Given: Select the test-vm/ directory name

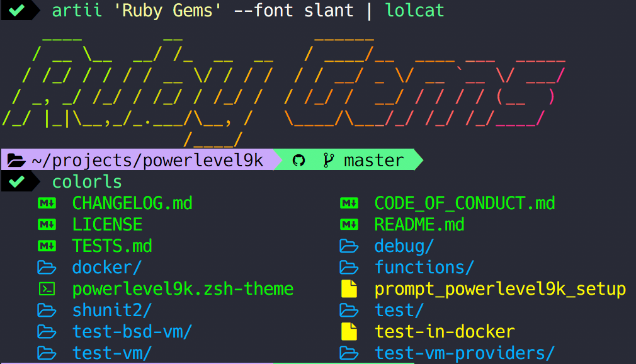Looking at the screenshot, I should pyautogui.click(x=112, y=353).
